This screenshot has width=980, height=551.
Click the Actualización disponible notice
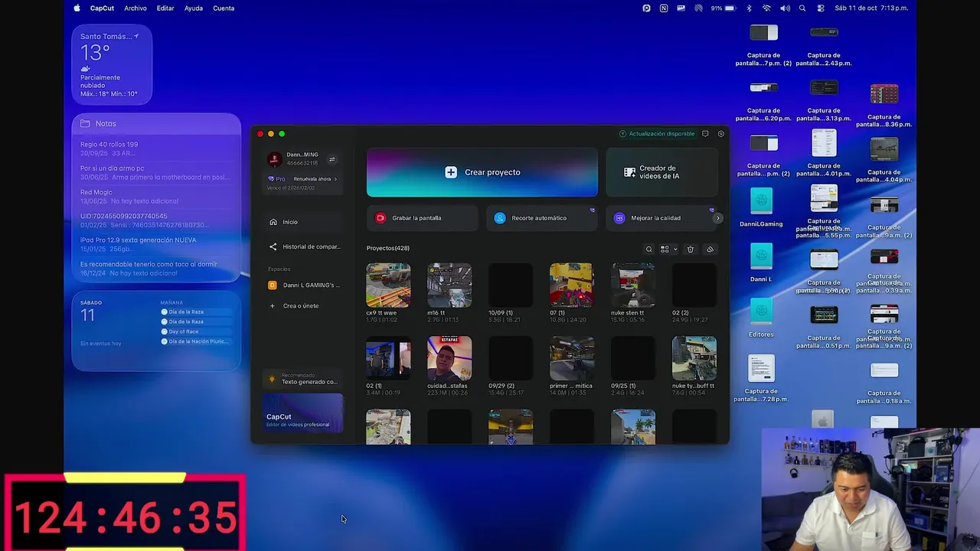click(657, 134)
